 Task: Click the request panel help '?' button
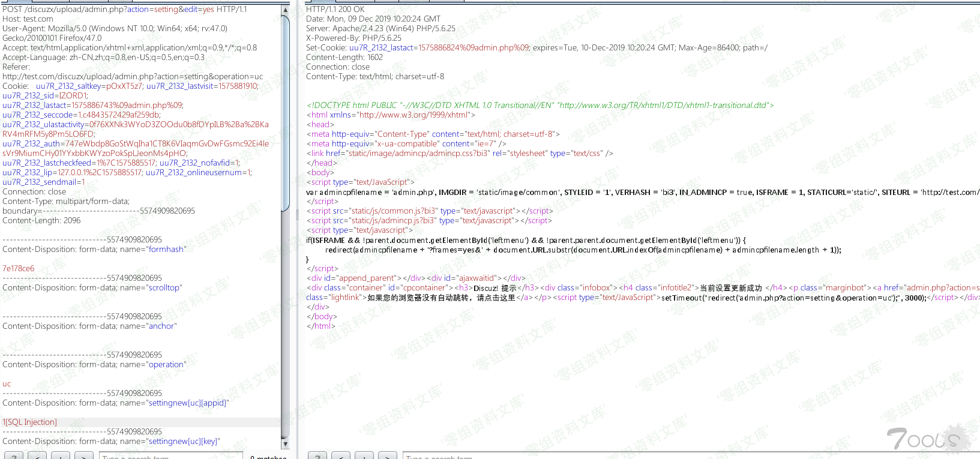coord(14,456)
